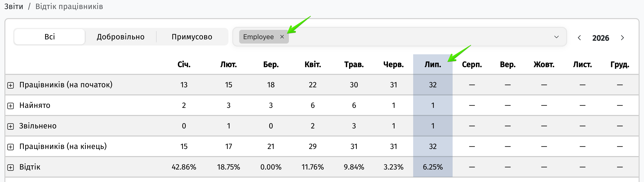Select the Січ. column header
Screen dimensions: 644x182
(x=184, y=64)
